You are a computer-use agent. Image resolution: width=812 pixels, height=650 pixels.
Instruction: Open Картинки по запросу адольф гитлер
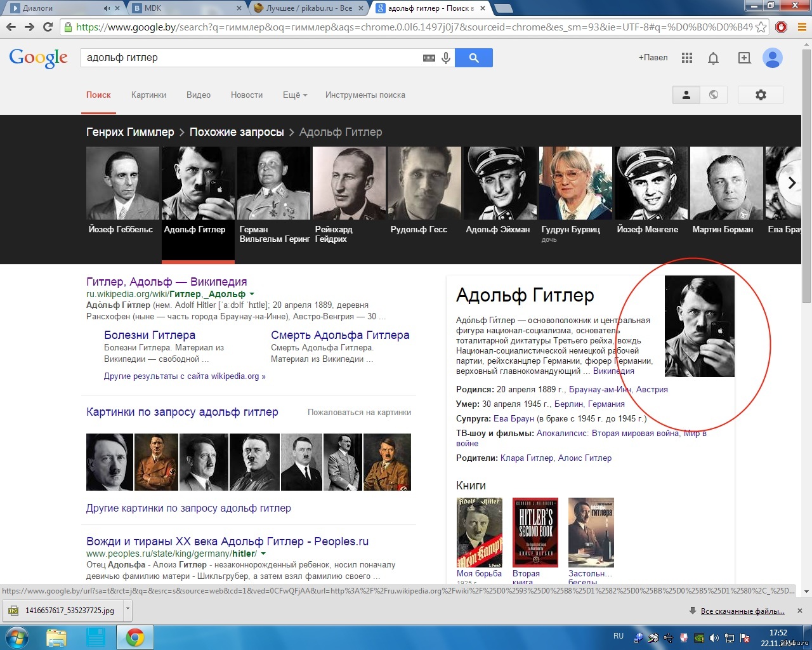pyautogui.click(x=182, y=412)
